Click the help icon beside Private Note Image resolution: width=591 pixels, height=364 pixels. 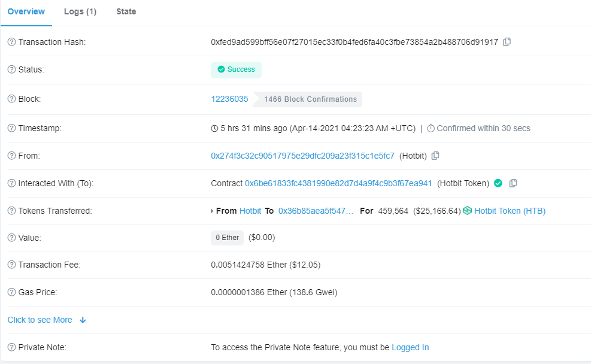pyautogui.click(x=11, y=347)
